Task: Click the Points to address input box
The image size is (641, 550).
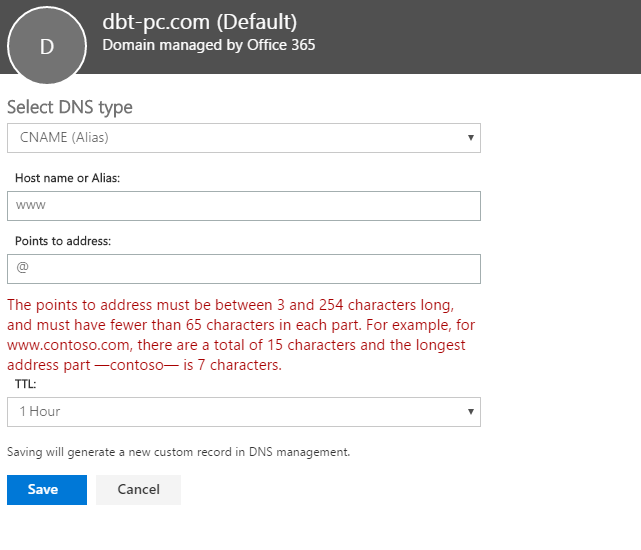Action: tap(243, 269)
